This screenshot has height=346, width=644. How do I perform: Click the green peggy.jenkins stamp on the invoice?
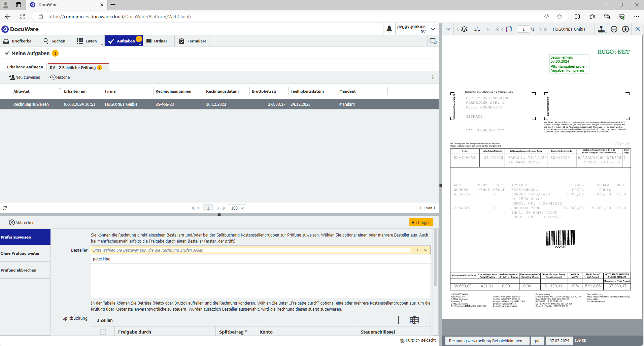(569, 64)
